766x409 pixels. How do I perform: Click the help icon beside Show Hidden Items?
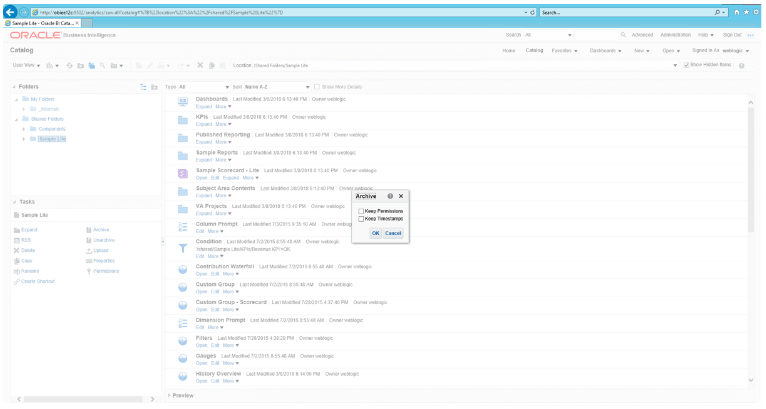(x=742, y=65)
